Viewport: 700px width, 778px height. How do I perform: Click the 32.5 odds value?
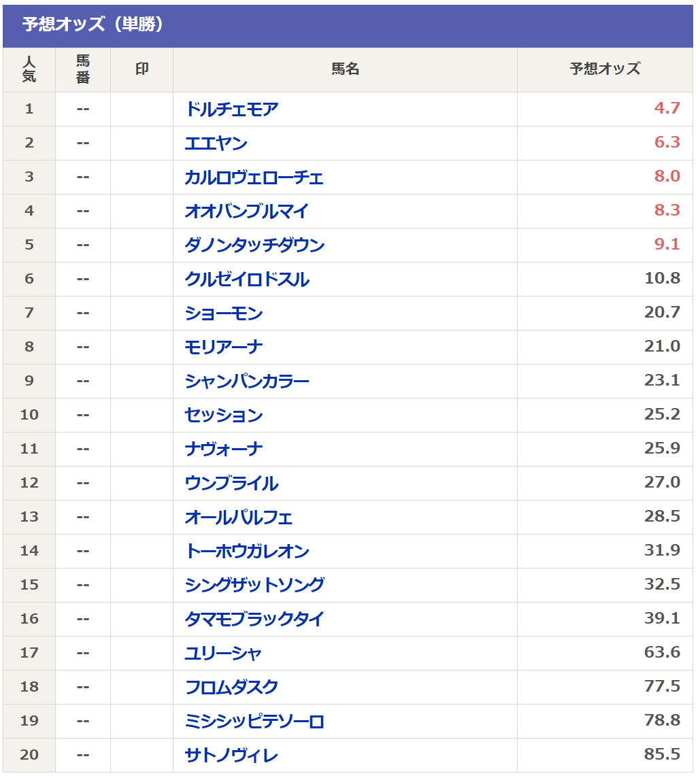(663, 583)
